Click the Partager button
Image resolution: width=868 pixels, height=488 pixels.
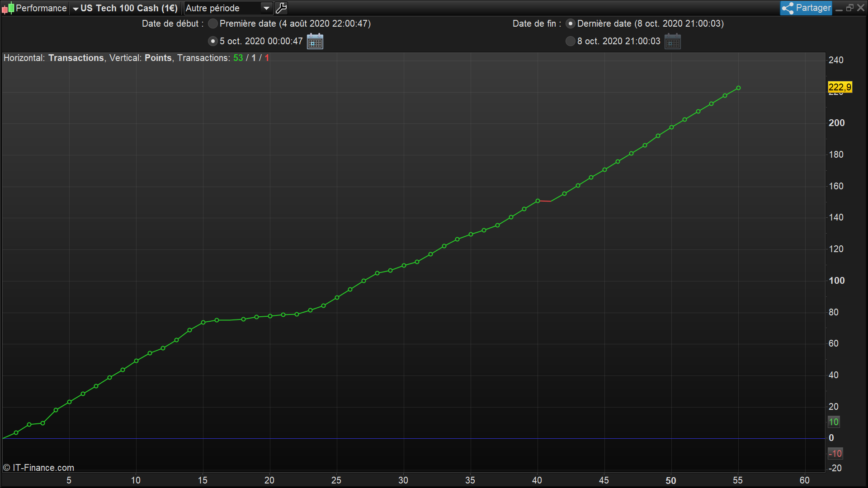tap(812, 8)
